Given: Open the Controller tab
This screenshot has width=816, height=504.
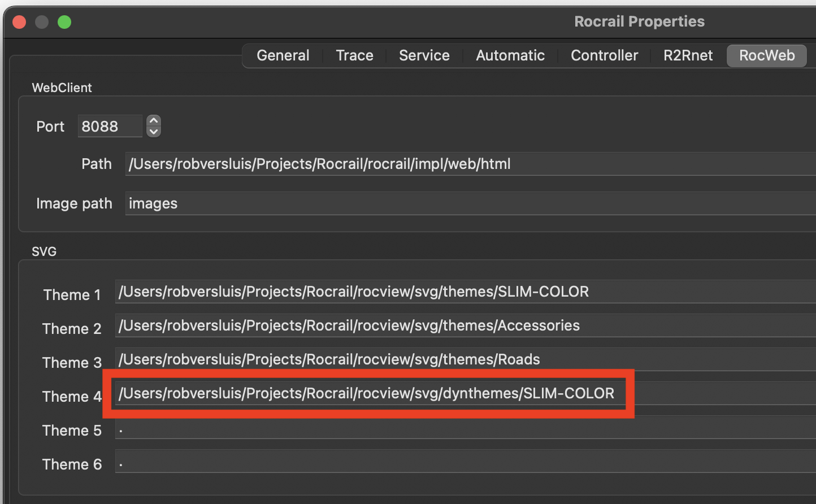Looking at the screenshot, I should tap(604, 55).
